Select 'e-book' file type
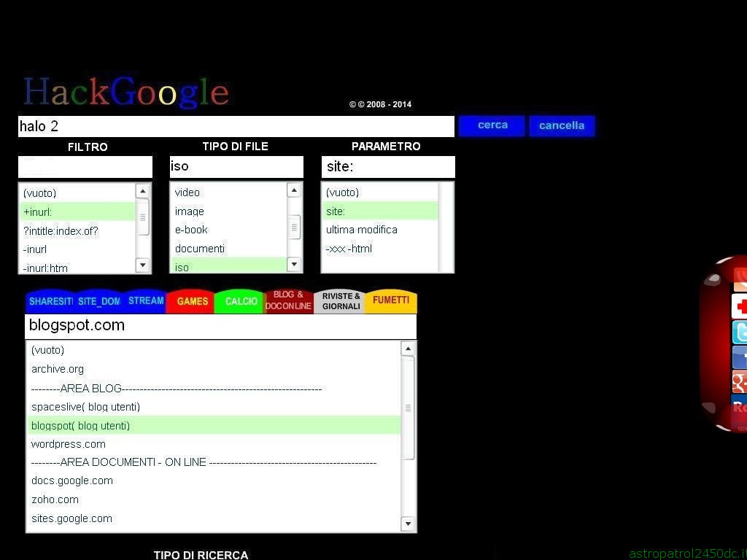This screenshot has height=560, width=747. tap(229, 230)
